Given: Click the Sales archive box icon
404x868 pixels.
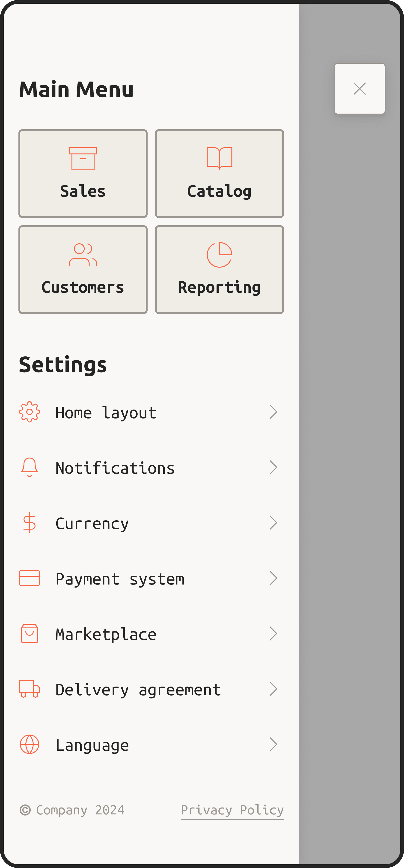Looking at the screenshot, I should (x=83, y=159).
